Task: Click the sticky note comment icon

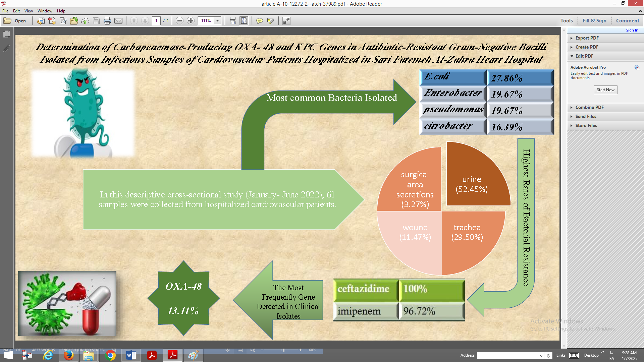Action: 259,21
